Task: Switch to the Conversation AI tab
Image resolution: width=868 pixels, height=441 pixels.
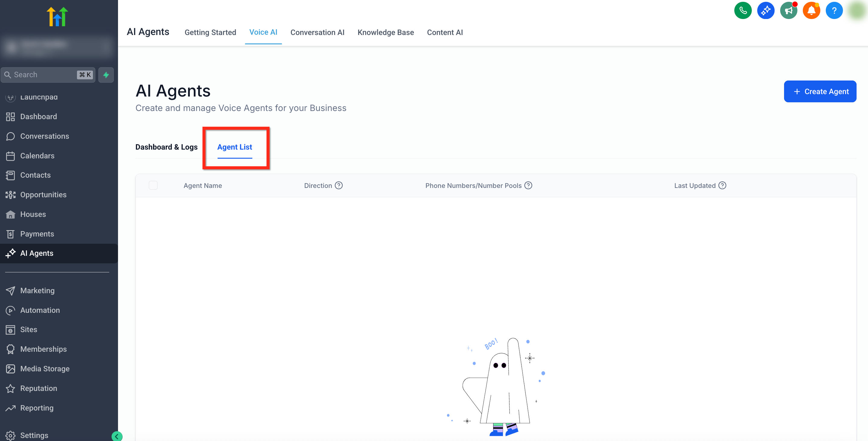Action: tap(317, 32)
